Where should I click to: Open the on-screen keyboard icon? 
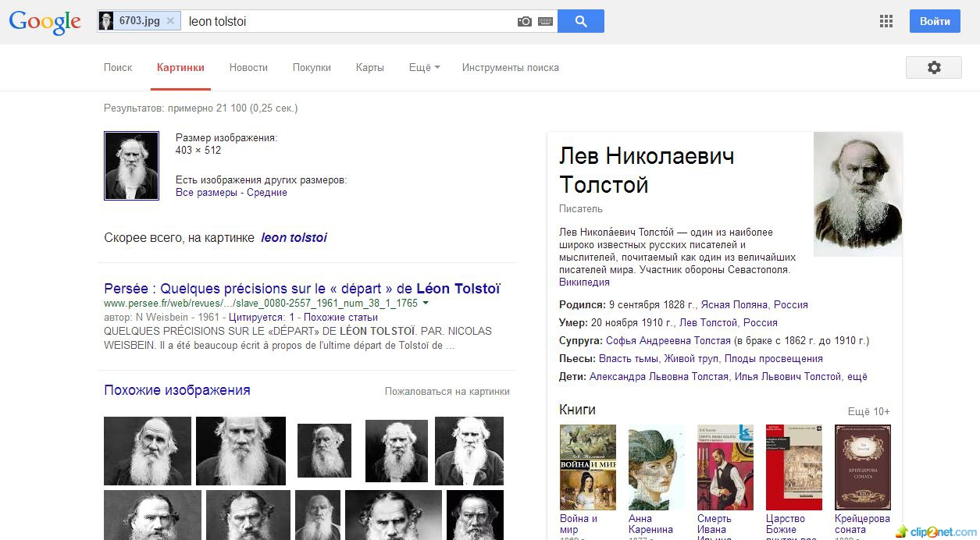point(545,22)
